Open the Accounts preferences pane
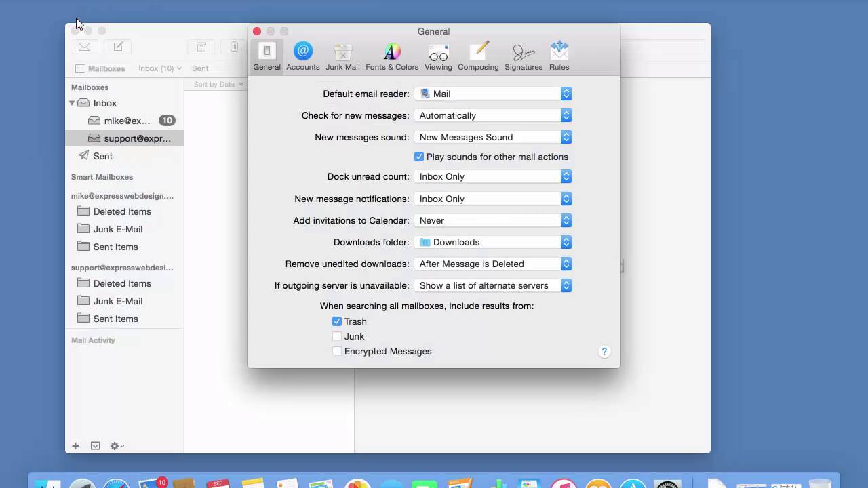This screenshot has width=868, height=488. pos(302,57)
